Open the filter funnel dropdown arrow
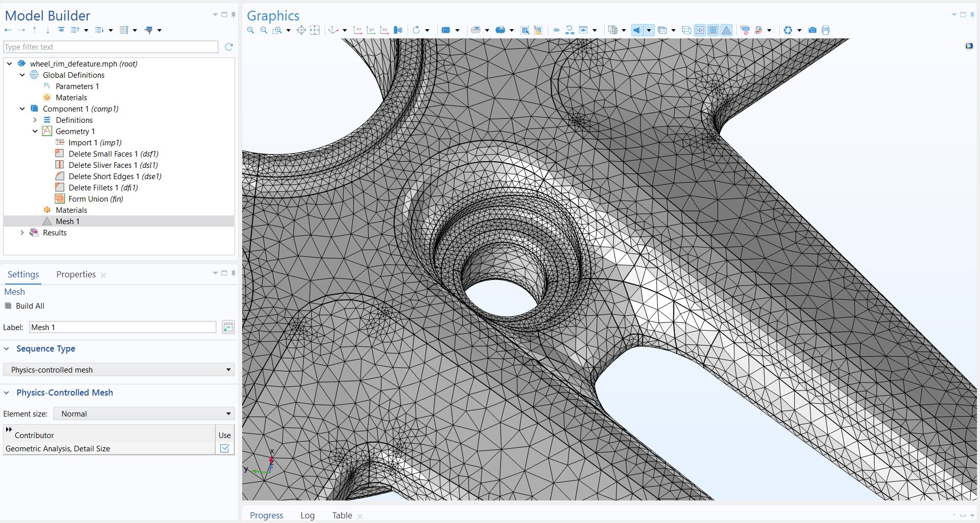980x523 pixels. click(x=159, y=30)
